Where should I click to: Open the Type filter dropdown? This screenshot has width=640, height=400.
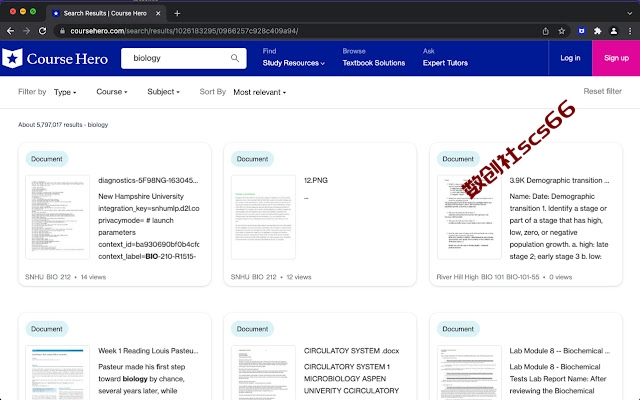coord(65,92)
